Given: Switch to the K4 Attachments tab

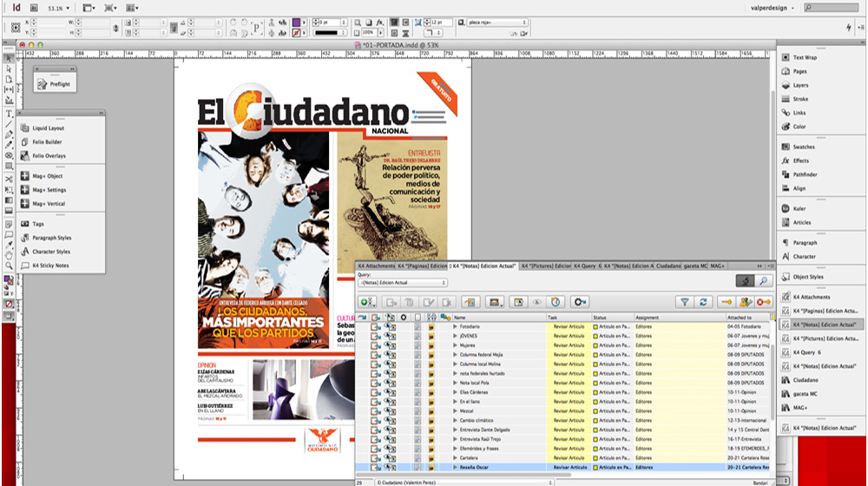Looking at the screenshot, I should coord(376,265).
